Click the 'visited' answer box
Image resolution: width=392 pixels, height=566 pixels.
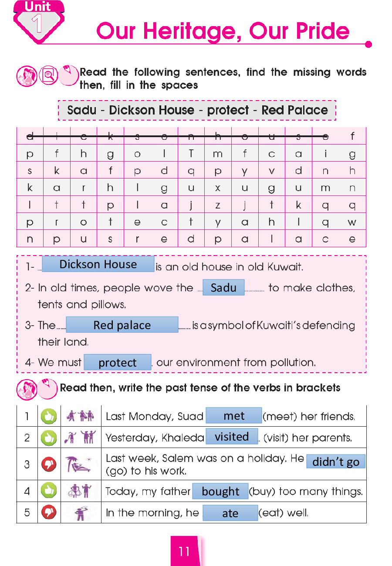point(232,437)
